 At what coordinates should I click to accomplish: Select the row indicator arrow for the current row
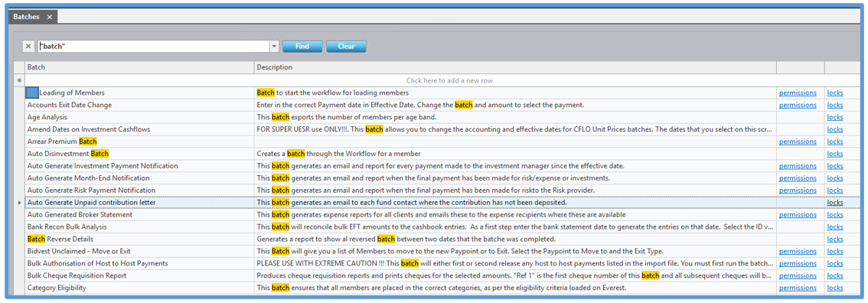19,203
